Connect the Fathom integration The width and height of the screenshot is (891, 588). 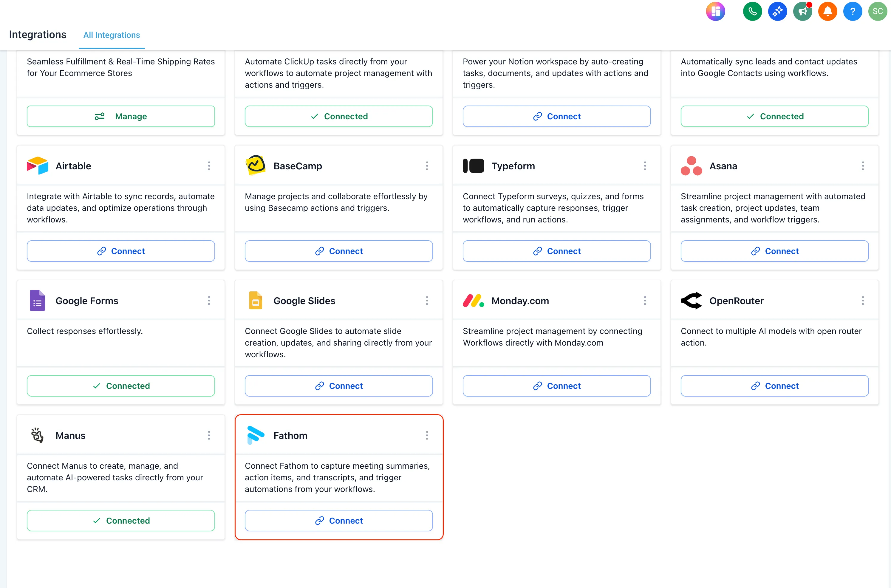click(x=339, y=521)
